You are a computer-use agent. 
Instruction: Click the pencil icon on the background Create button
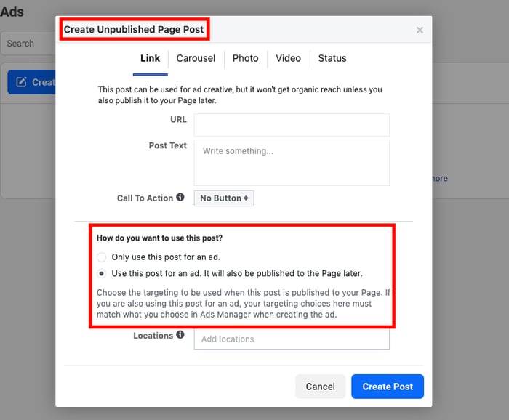[x=21, y=82]
